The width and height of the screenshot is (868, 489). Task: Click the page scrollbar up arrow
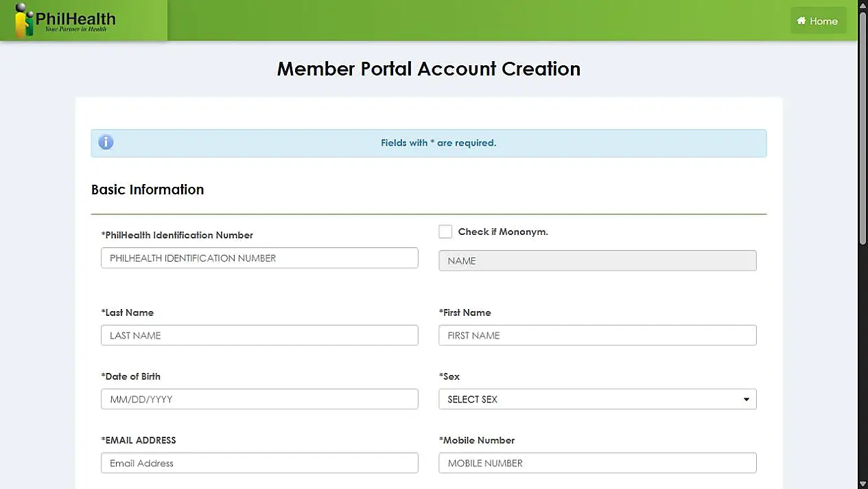click(x=863, y=5)
